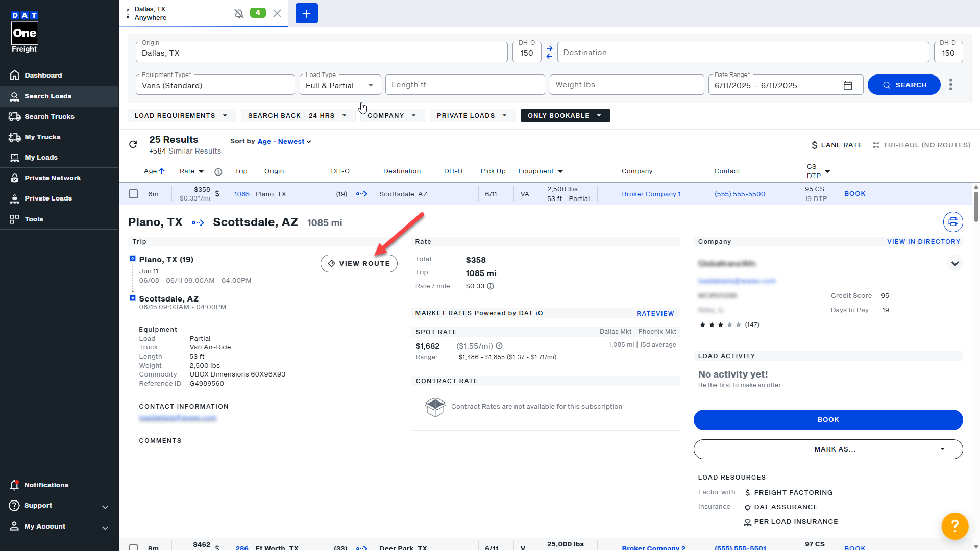
Task: Click the large blue Book button
Action: (828, 420)
